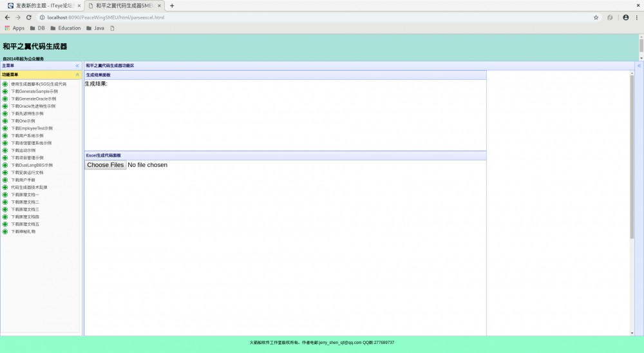
Task: Click the Choose Files button
Action: (x=105, y=165)
